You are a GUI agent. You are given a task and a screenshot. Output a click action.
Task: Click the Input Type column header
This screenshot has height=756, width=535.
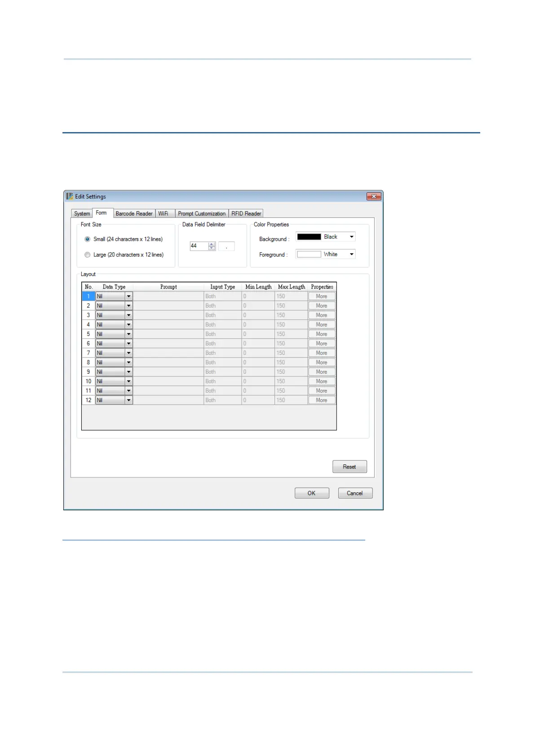tap(223, 287)
